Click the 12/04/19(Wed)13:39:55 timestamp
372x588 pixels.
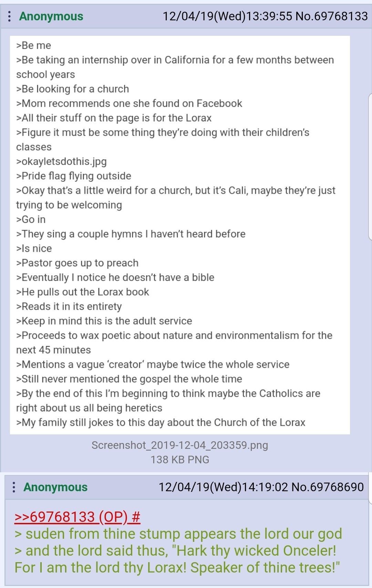click(x=227, y=16)
